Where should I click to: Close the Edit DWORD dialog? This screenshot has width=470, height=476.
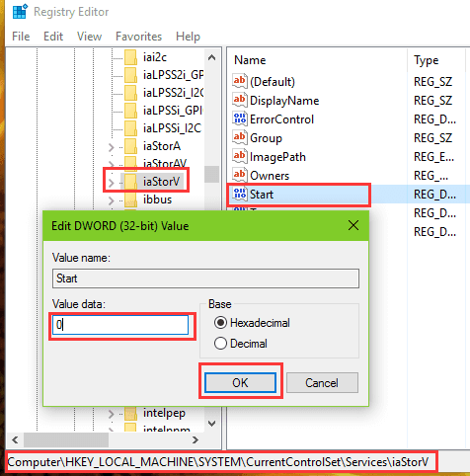click(x=353, y=225)
